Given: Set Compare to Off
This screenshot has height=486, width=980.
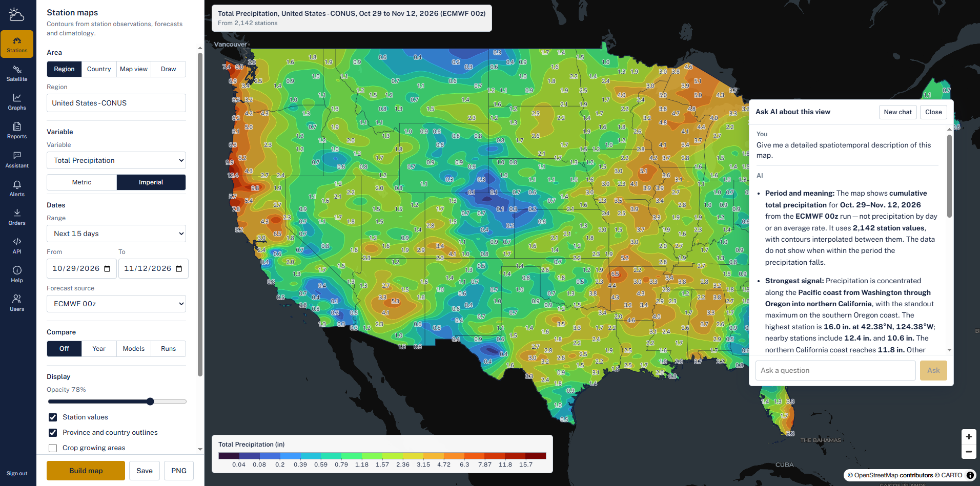Looking at the screenshot, I should pos(64,349).
